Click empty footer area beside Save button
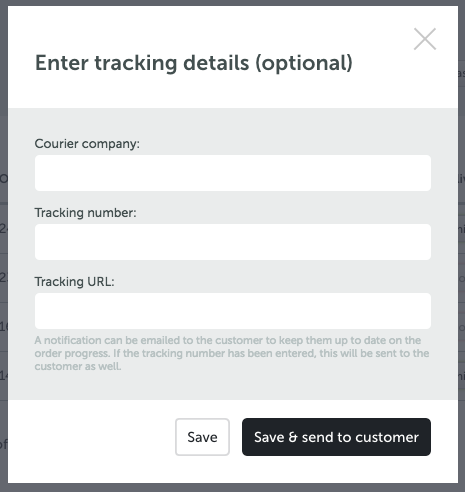The height and width of the screenshot is (492, 465). click(92, 437)
